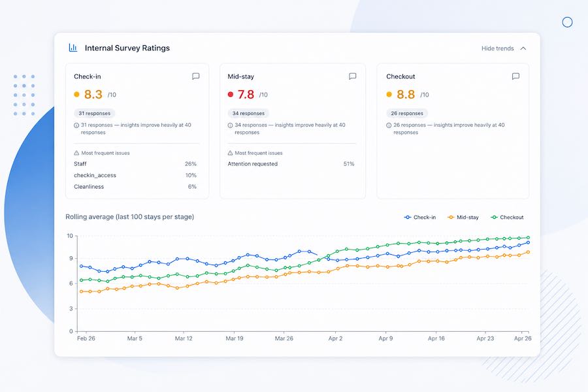This screenshot has height=392, width=588.
Task: Click the bar chart icon beside Internal Survey Ratings
Action: [73, 48]
